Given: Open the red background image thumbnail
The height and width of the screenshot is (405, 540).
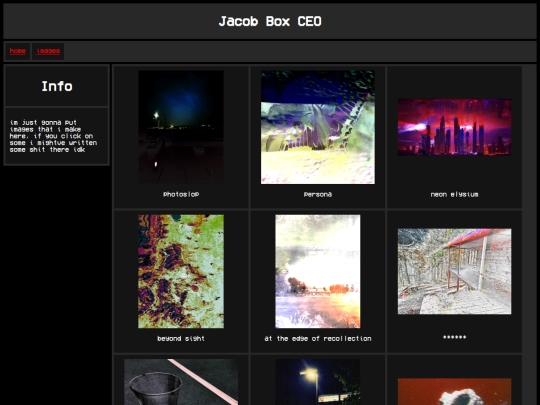Looking at the screenshot, I should click(454, 392).
